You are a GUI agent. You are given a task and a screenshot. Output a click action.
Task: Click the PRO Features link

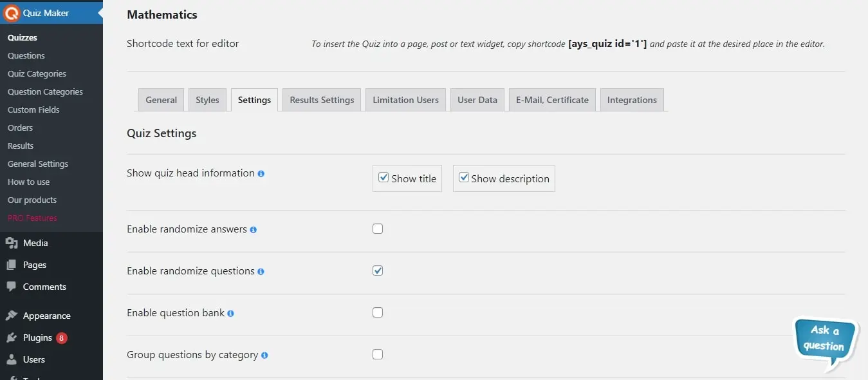point(31,218)
